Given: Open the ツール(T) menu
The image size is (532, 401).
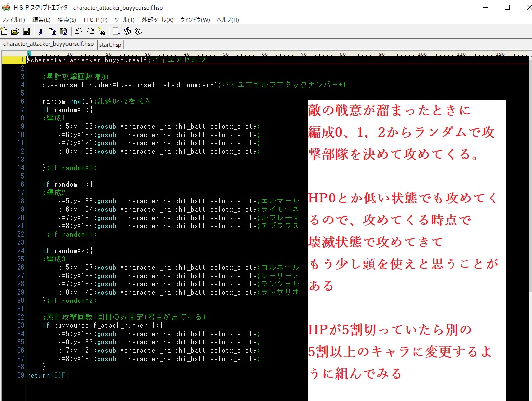Looking at the screenshot, I should [x=124, y=20].
